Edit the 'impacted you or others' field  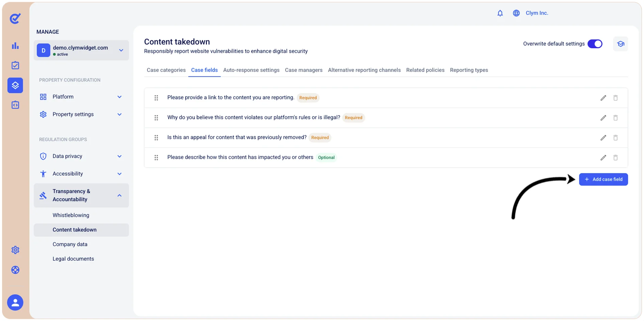(x=603, y=157)
